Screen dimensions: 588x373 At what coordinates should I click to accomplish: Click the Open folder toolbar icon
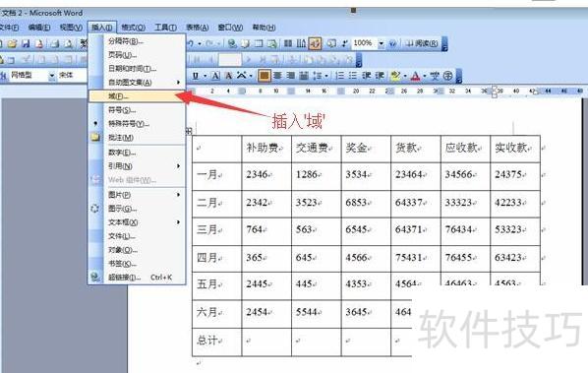pyautogui.click(x=12, y=44)
